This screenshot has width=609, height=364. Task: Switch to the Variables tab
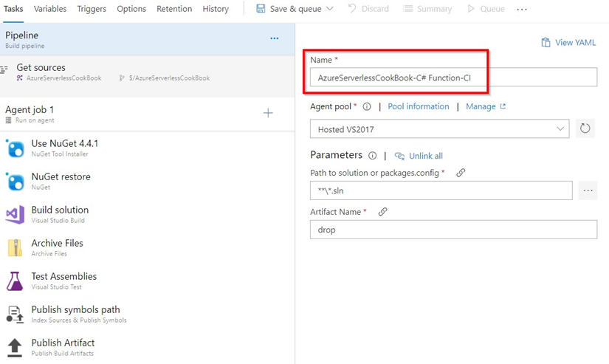coord(50,9)
